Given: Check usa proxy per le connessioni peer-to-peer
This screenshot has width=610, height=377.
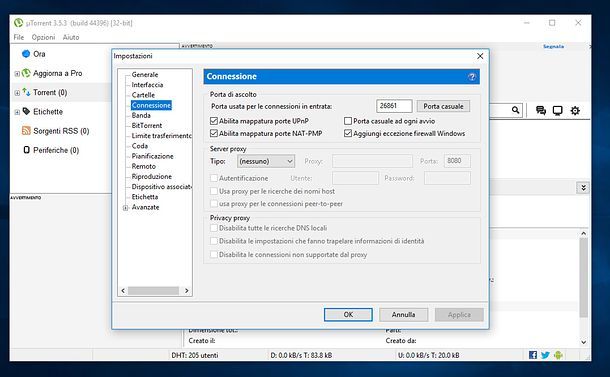Looking at the screenshot, I should [x=214, y=203].
